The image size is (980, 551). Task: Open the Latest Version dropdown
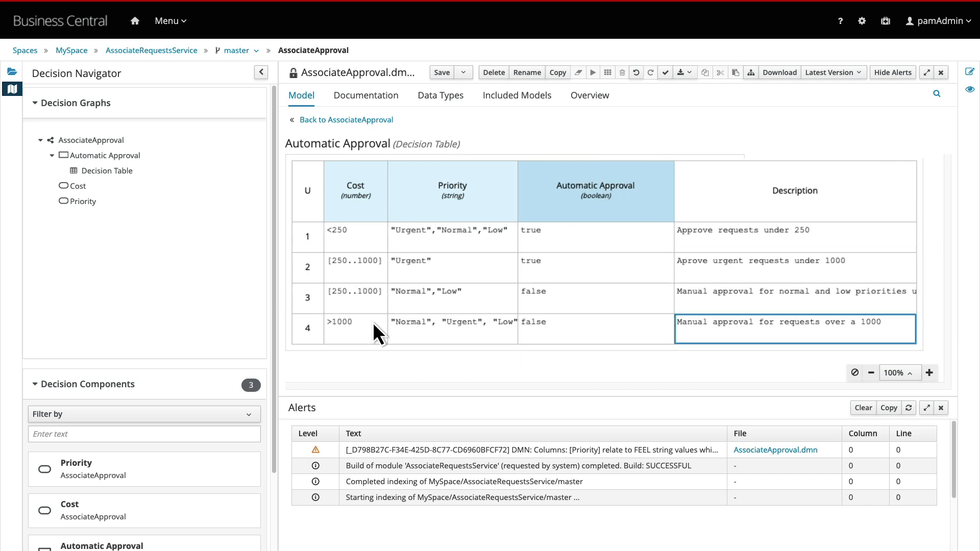coord(834,72)
